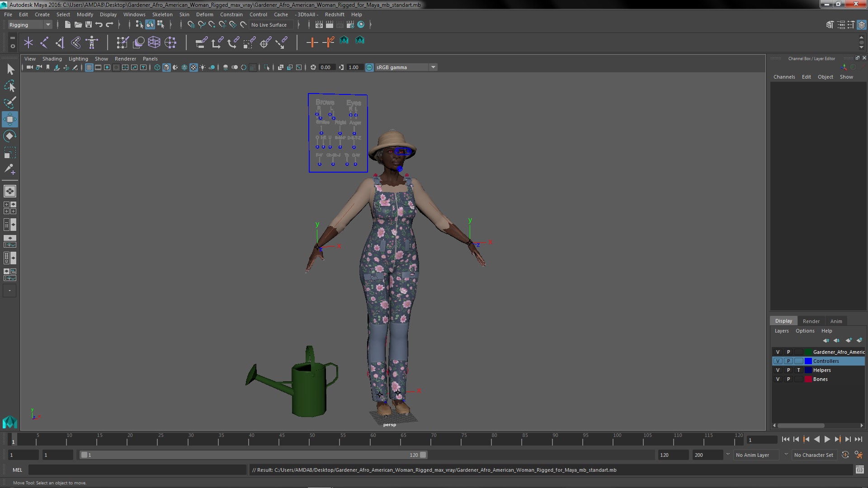Open the No Character Set dropdown
The image size is (868, 488).
[814, 455]
